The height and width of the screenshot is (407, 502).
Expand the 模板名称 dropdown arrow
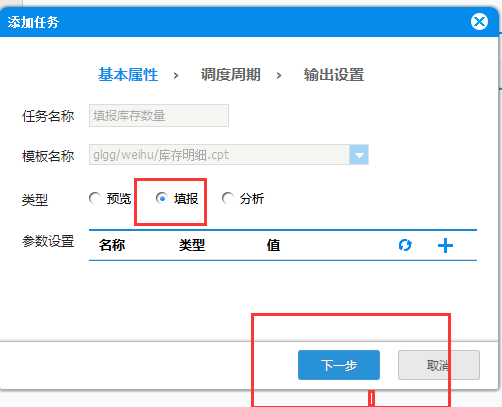[359, 155]
